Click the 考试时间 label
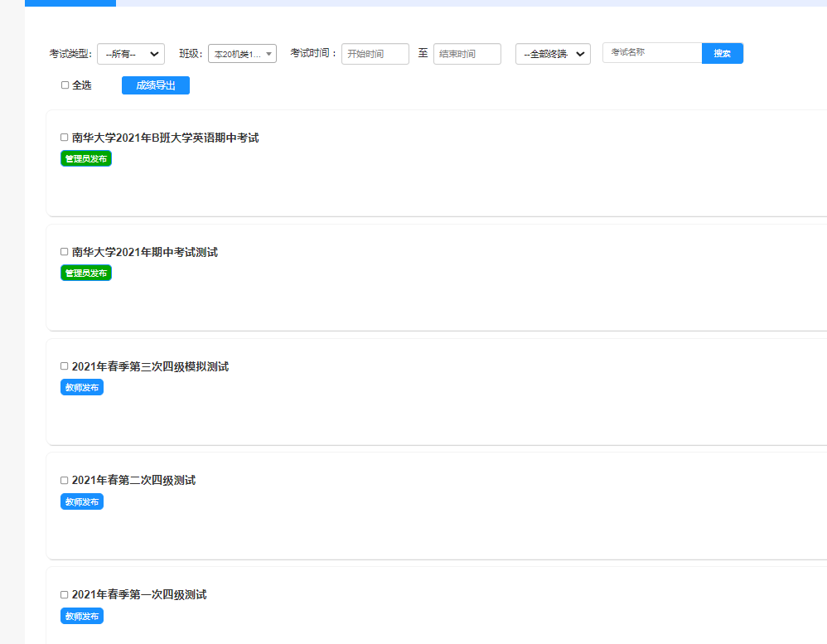The width and height of the screenshot is (827, 644). (x=313, y=53)
